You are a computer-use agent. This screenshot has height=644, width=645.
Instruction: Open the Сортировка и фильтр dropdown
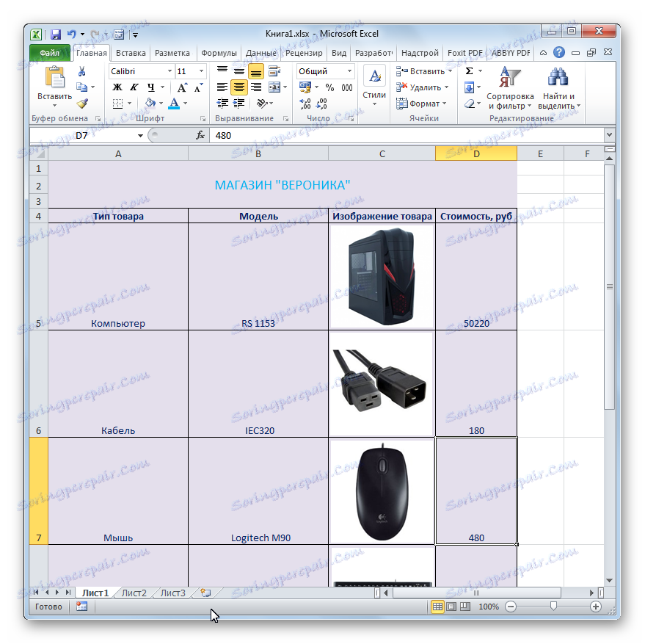click(510, 88)
